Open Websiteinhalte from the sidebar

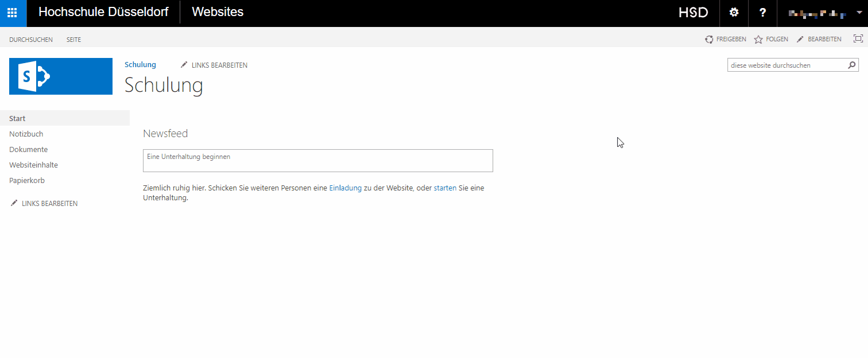tap(33, 165)
